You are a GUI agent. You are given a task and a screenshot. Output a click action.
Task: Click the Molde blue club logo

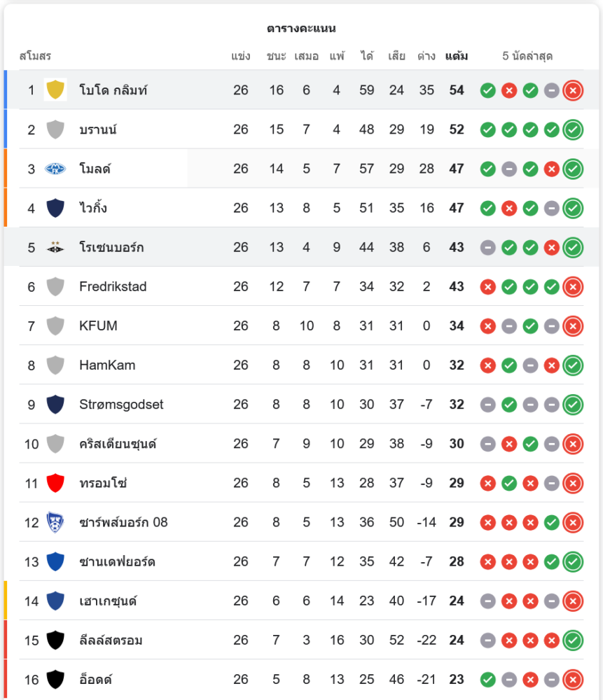55,169
